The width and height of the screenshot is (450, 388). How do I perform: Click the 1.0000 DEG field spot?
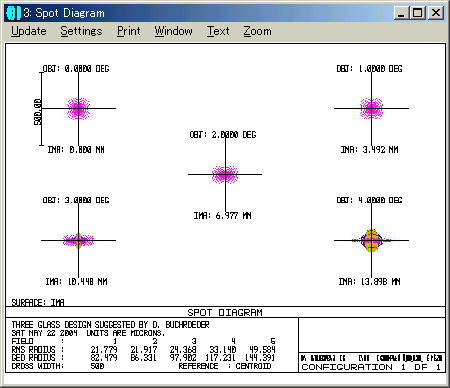tap(371, 108)
